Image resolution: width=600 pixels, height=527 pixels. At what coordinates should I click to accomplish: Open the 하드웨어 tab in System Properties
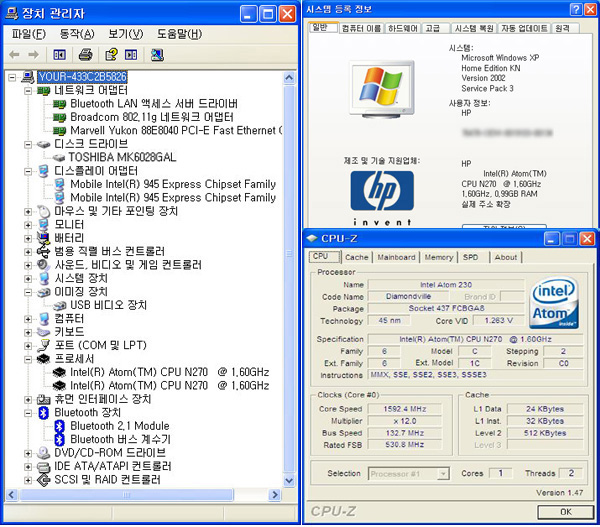403,28
